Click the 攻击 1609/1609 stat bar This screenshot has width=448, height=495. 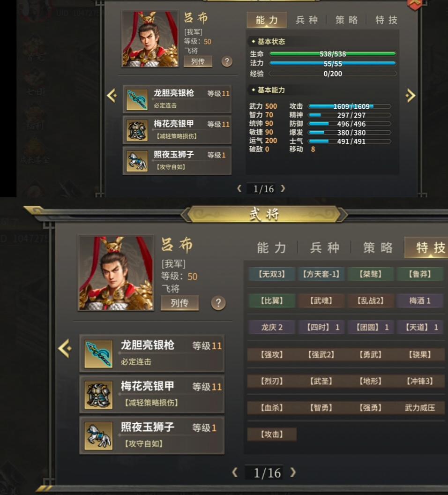click(350, 106)
